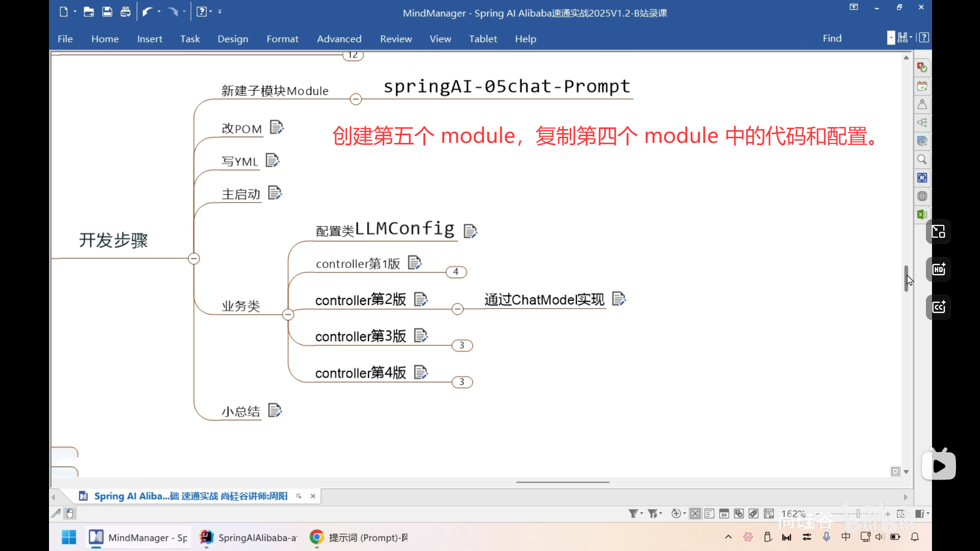The image size is (980, 551).
Task: Open the Review ribbon menu
Action: (396, 38)
